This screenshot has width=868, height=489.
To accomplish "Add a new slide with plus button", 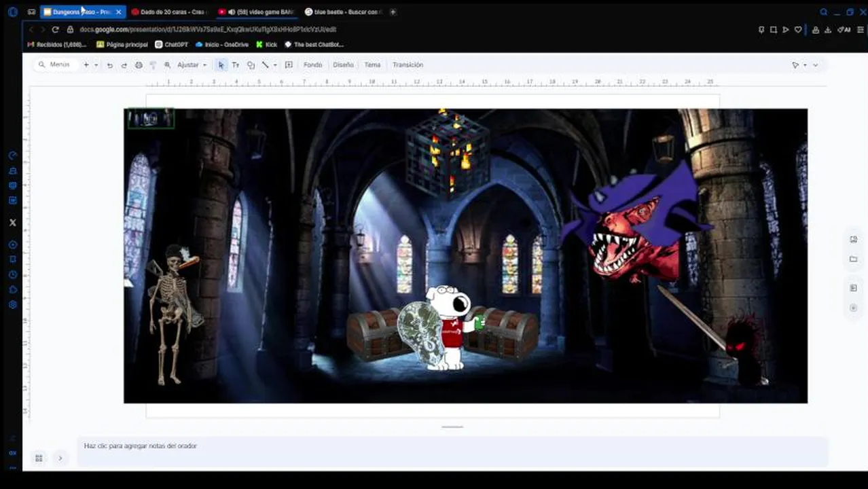I will (x=86, y=65).
